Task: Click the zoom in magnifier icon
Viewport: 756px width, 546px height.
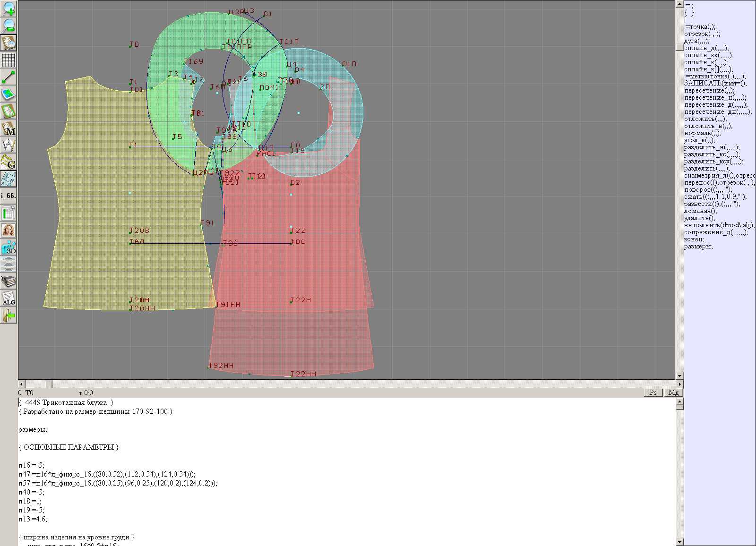Action: 9,9
